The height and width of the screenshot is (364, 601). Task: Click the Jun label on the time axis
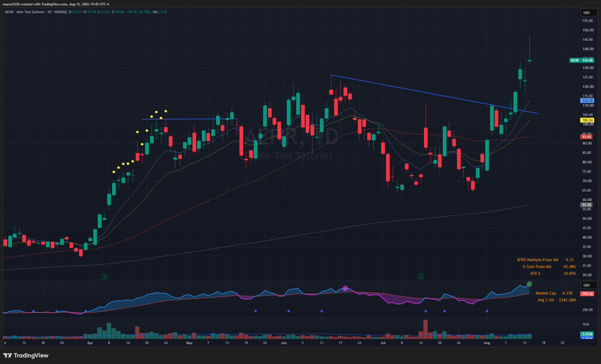click(284, 343)
